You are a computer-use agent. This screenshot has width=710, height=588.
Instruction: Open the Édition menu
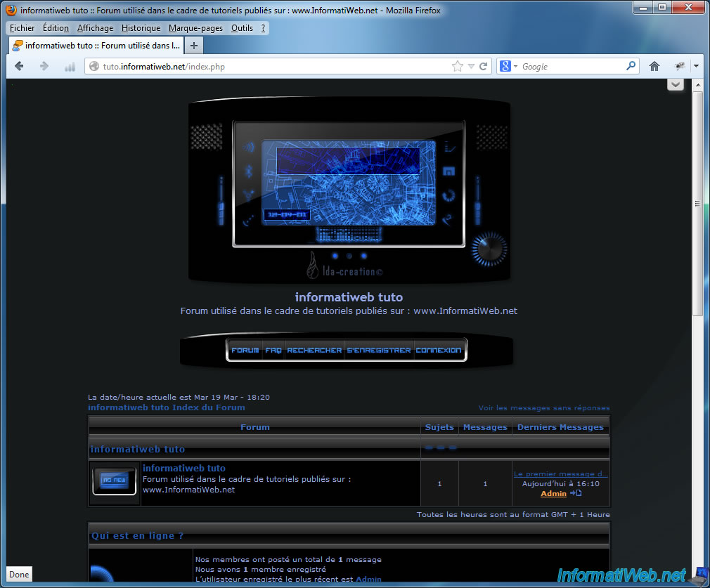pos(56,28)
